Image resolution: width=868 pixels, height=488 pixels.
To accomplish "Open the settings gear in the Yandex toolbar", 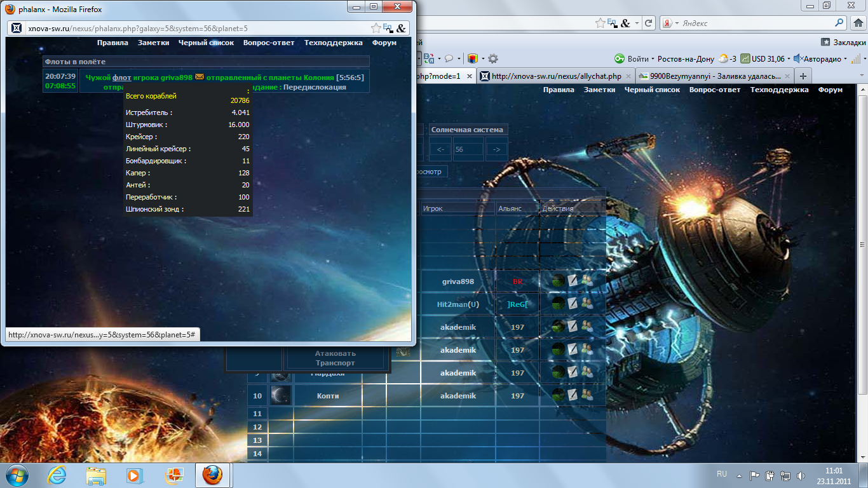I will [493, 58].
